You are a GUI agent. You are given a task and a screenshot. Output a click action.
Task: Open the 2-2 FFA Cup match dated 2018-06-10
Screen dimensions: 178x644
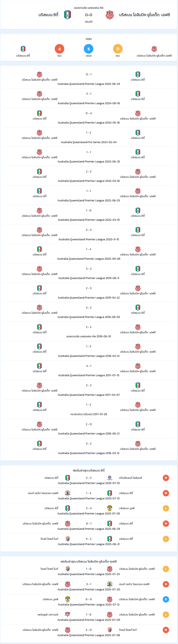pyautogui.click(x=88, y=331)
